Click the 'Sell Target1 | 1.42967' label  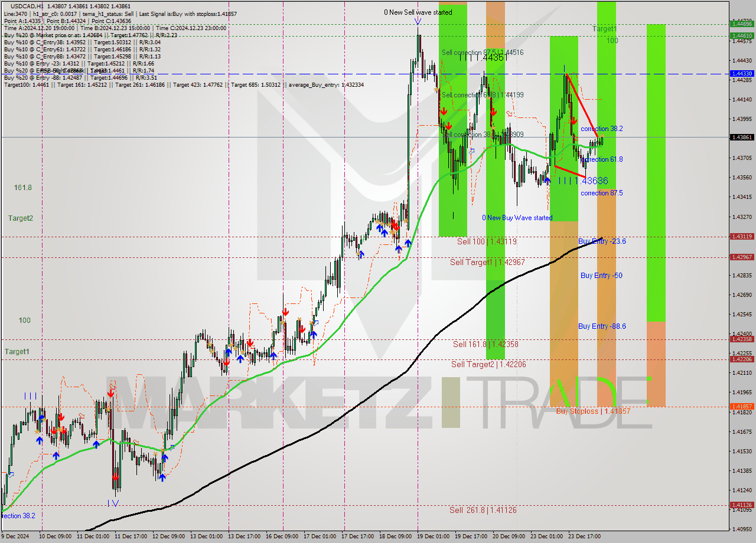(x=487, y=262)
